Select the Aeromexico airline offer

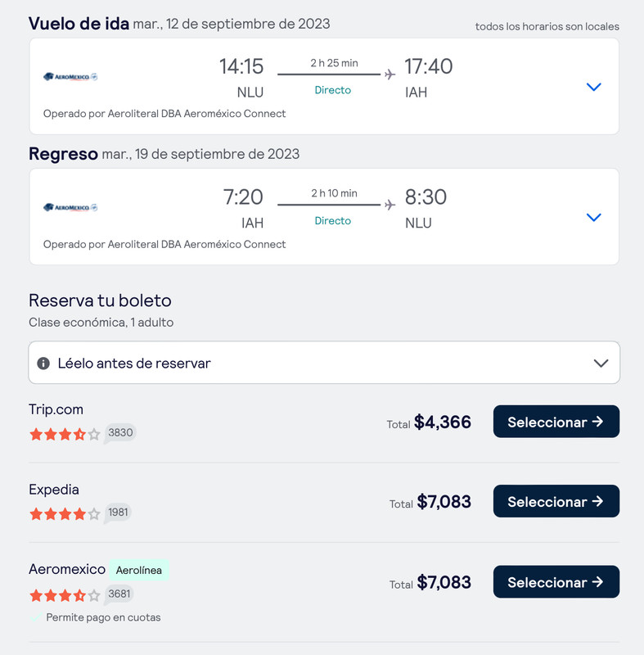click(x=556, y=582)
